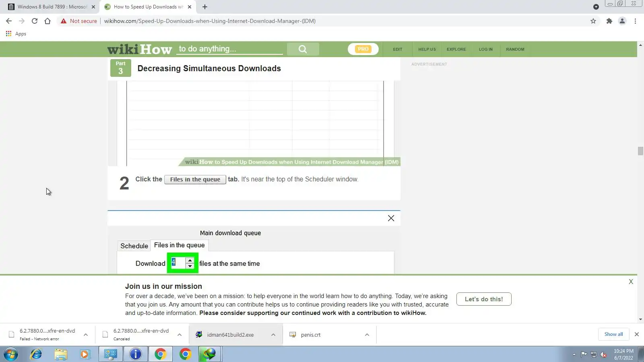The width and height of the screenshot is (644, 362).
Task: Expand options for canceled xfre-en-dvd download
Action: 180,335
